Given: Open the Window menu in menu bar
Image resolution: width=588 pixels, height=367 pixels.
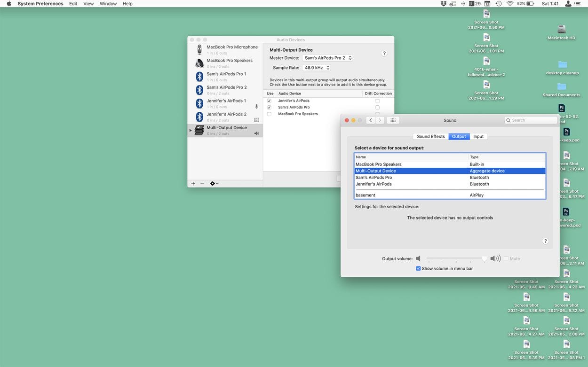Looking at the screenshot, I should (x=108, y=4).
